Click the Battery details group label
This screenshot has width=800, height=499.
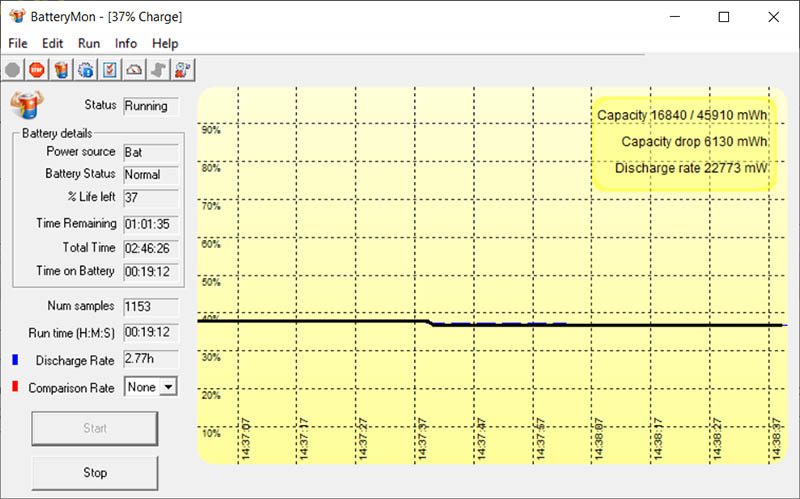[x=57, y=133]
